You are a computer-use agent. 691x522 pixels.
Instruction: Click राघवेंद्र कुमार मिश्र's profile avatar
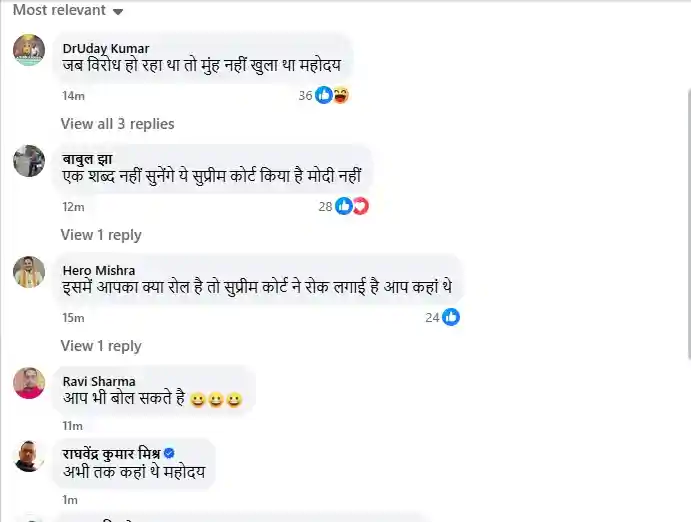(29, 456)
